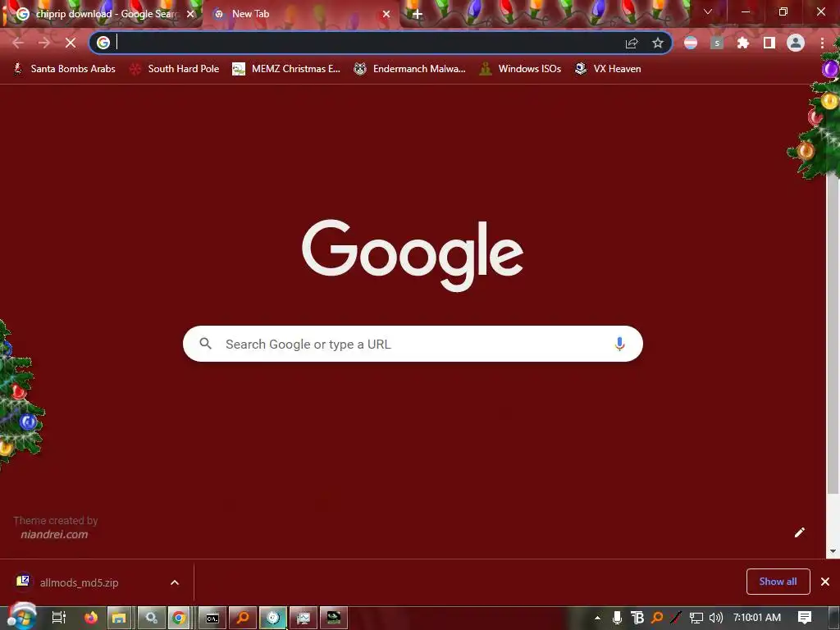This screenshot has width=840, height=630.
Task: Open the Windows ISOs bookmark
Action: [520, 69]
